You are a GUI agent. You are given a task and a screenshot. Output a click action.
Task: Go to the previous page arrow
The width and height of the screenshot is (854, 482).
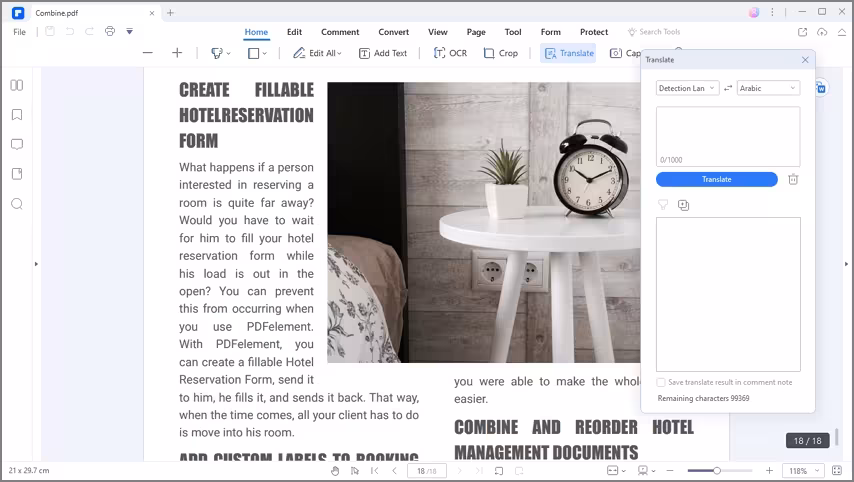coord(394,471)
